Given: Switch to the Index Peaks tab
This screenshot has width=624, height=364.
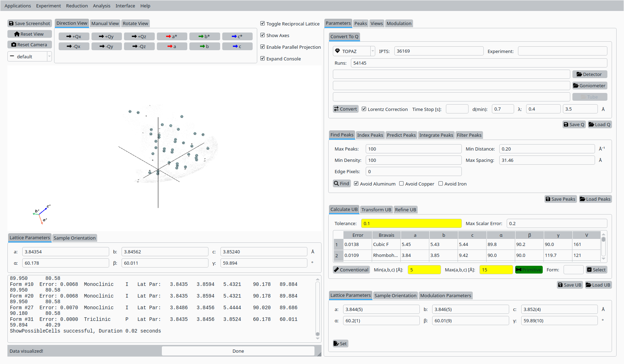Looking at the screenshot, I should point(370,135).
